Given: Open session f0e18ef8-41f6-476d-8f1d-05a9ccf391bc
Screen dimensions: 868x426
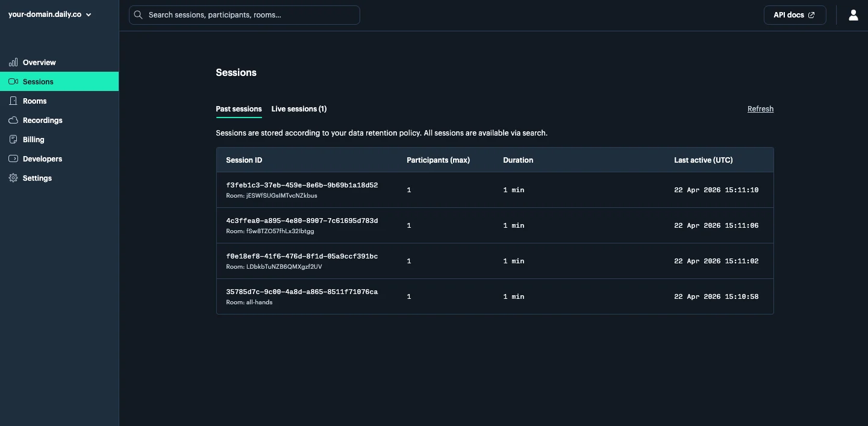Looking at the screenshot, I should coord(302,256).
